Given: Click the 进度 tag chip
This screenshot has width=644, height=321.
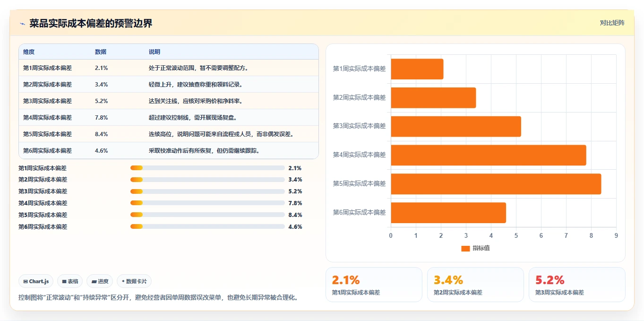Looking at the screenshot, I should pyautogui.click(x=100, y=281).
